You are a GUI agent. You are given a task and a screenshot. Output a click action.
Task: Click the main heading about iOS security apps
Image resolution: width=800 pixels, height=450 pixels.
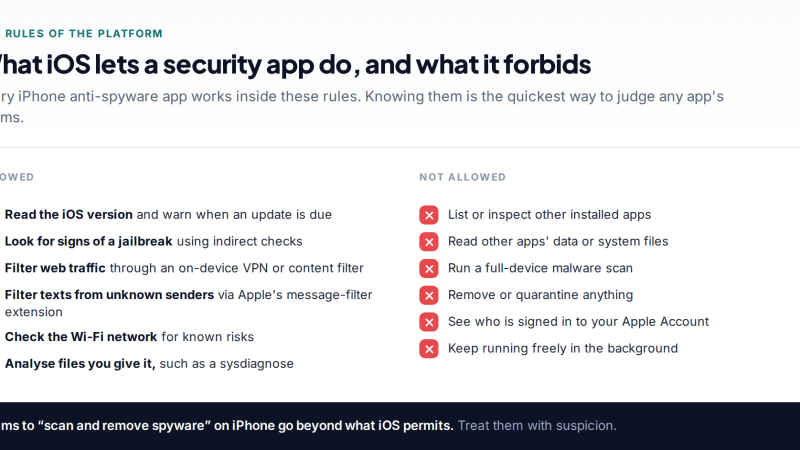tap(293, 65)
